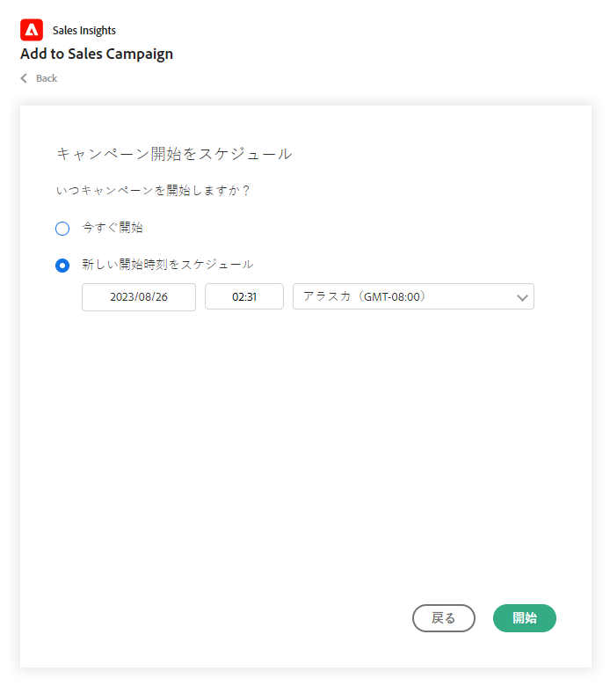The height and width of the screenshot is (700, 610).
Task: Click the empty white area of the schedule panel
Action: 305,457
